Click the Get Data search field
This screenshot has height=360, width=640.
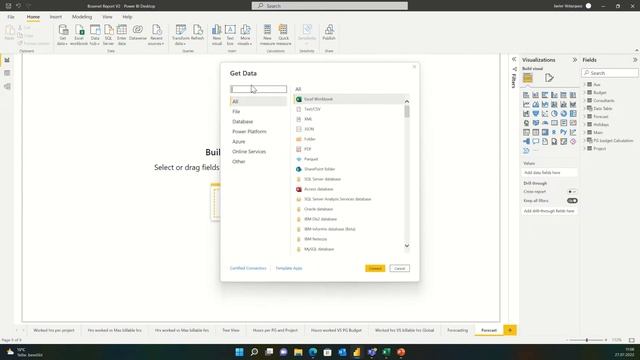pos(258,89)
